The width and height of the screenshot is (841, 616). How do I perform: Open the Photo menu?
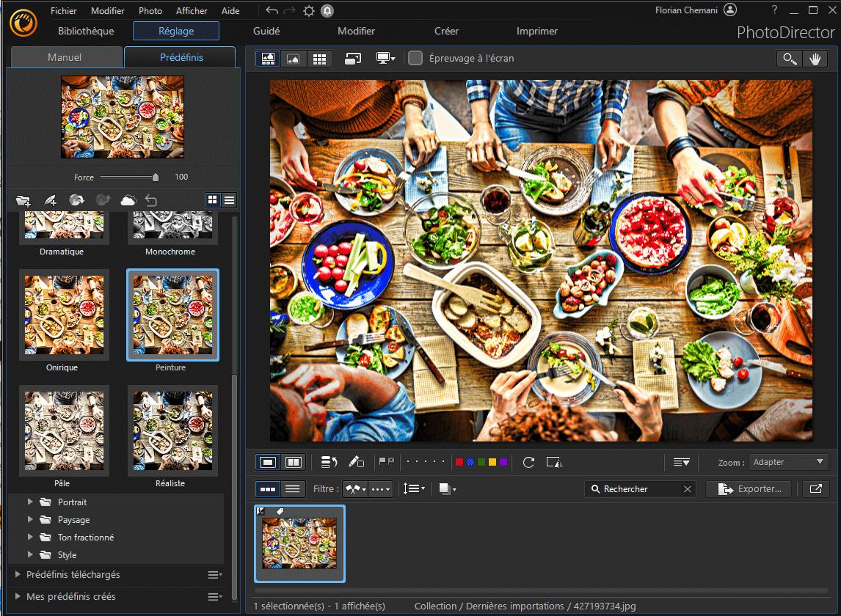(150, 10)
